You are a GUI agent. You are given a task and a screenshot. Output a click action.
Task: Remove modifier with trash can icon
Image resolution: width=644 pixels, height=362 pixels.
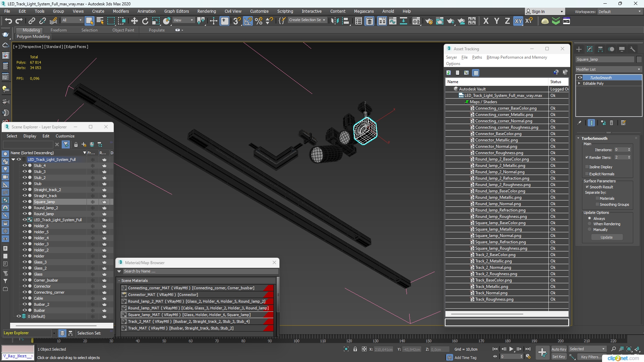(611, 123)
